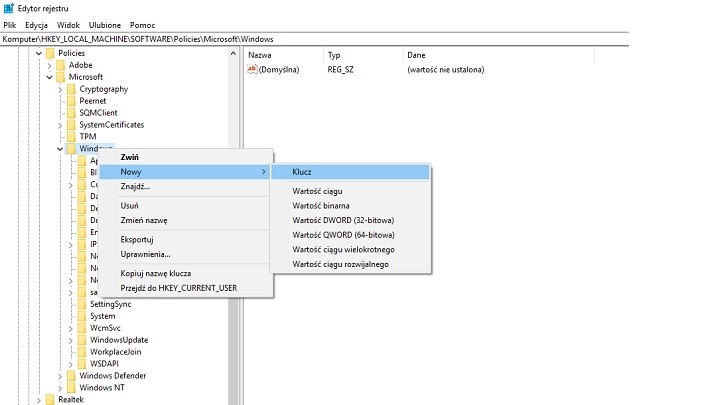Expand the WcmSvc key
Screen dimensions: 720x405
point(71,328)
